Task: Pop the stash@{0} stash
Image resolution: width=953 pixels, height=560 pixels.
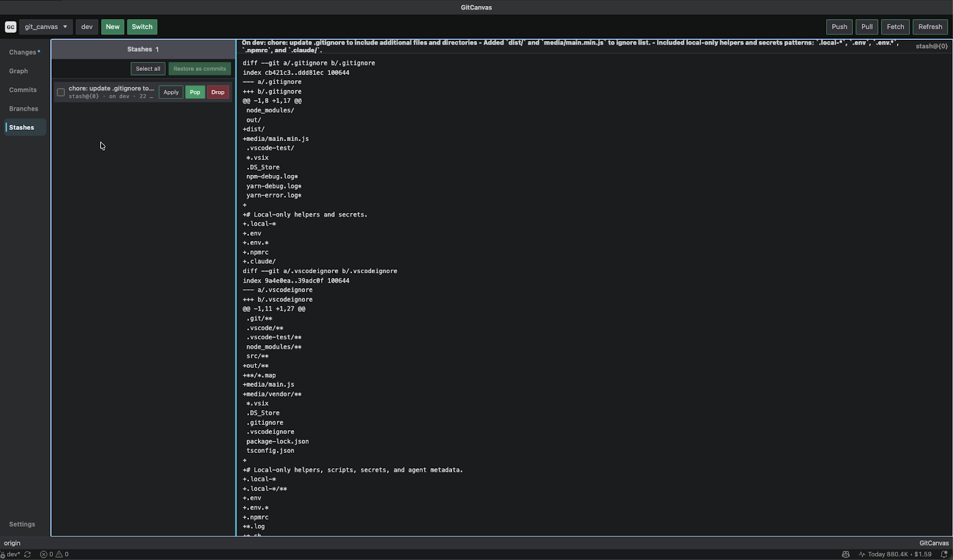Action: (x=195, y=92)
